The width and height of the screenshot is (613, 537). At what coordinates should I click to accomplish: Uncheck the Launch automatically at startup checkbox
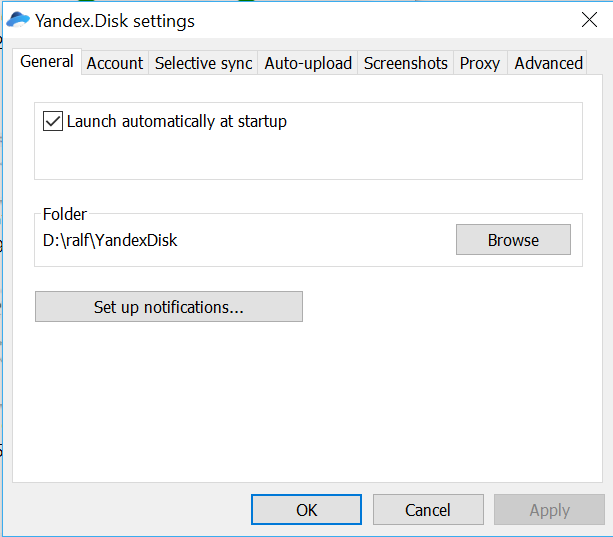[53, 121]
